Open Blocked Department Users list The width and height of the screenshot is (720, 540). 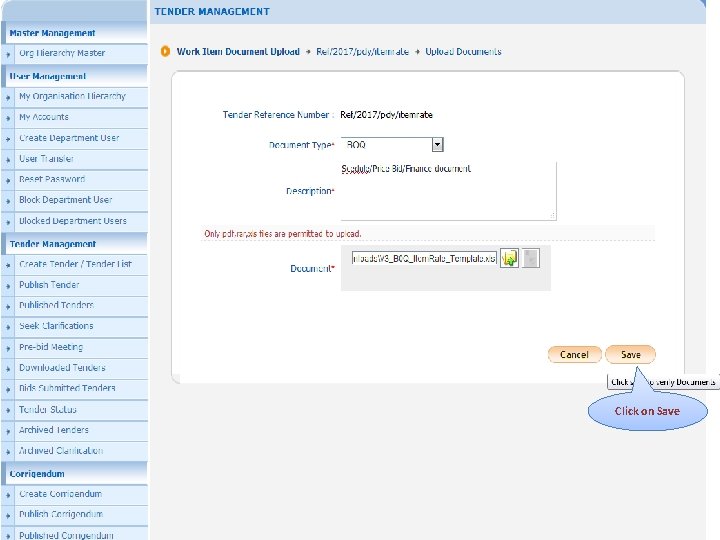(73, 221)
